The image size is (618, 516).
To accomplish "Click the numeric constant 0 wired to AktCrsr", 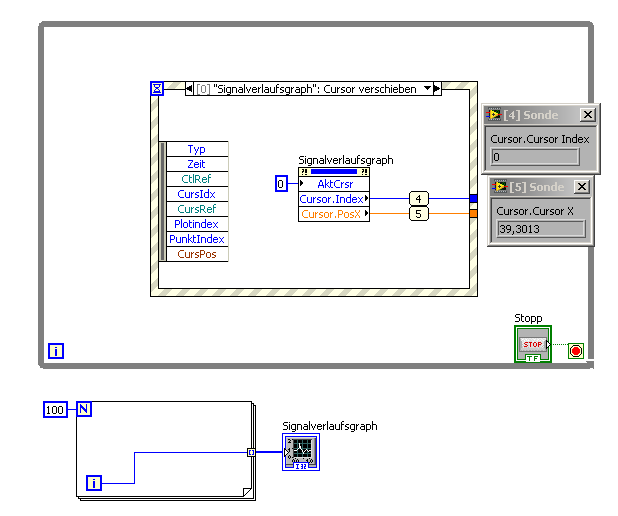I will click(281, 184).
